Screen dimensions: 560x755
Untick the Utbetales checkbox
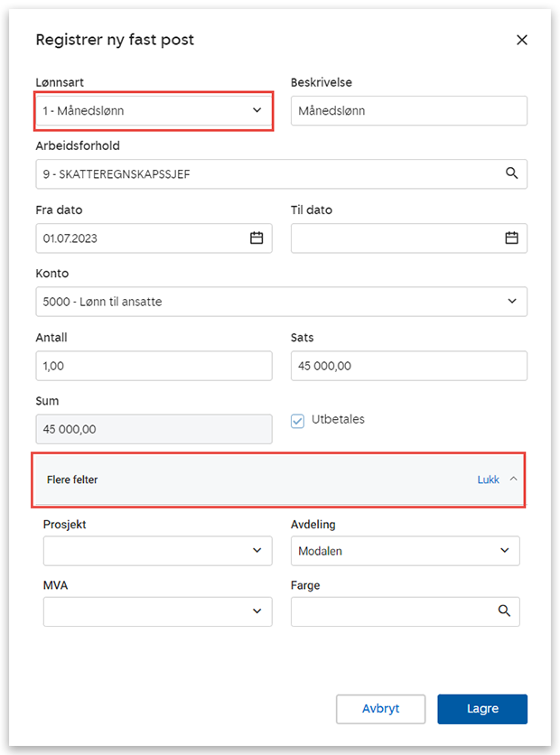(298, 420)
